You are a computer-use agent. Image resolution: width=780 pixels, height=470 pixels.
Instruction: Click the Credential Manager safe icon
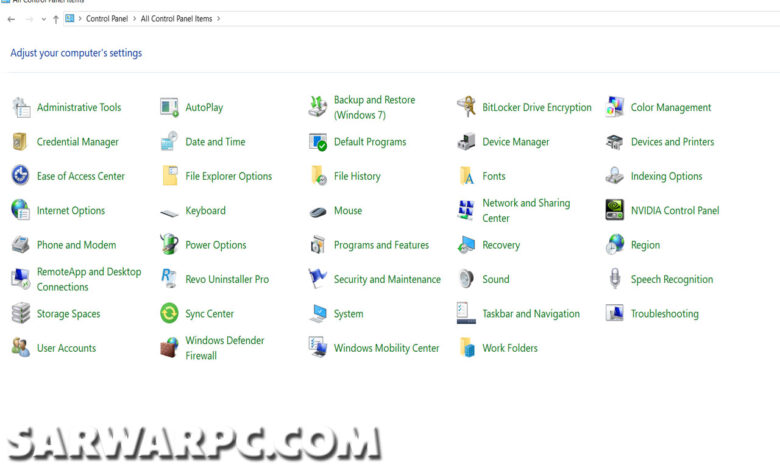[20, 142]
